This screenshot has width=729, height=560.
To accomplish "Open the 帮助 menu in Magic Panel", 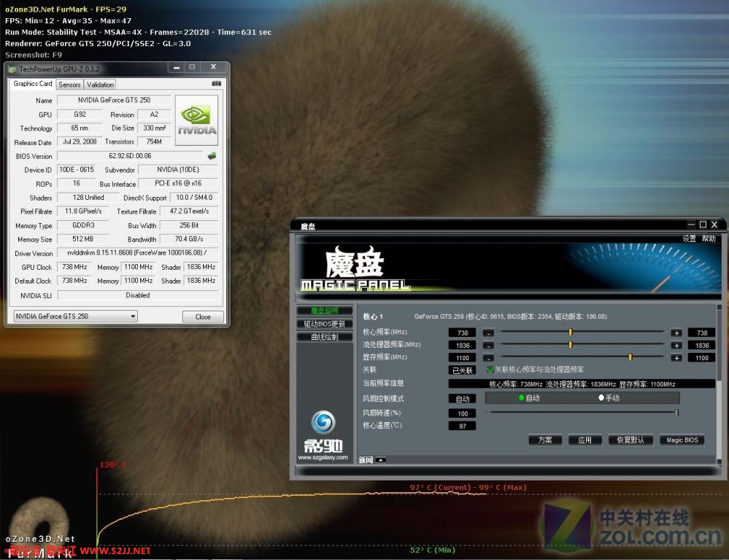I will [x=709, y=238].
